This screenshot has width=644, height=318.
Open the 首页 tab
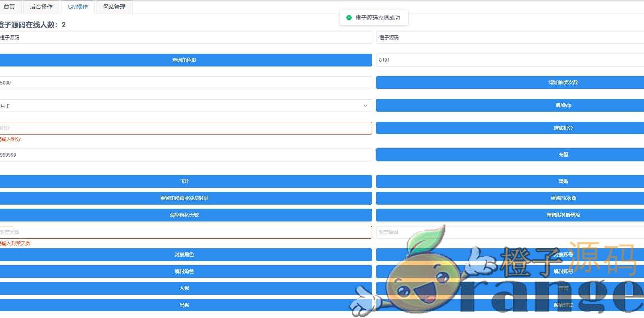9,7
